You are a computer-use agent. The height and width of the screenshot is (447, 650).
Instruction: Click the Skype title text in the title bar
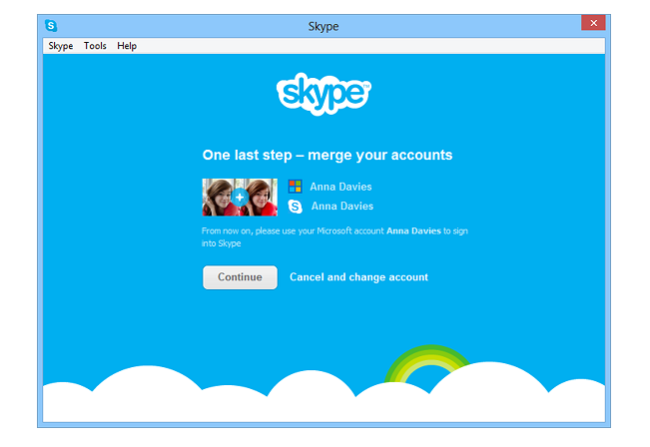[323, 26]
